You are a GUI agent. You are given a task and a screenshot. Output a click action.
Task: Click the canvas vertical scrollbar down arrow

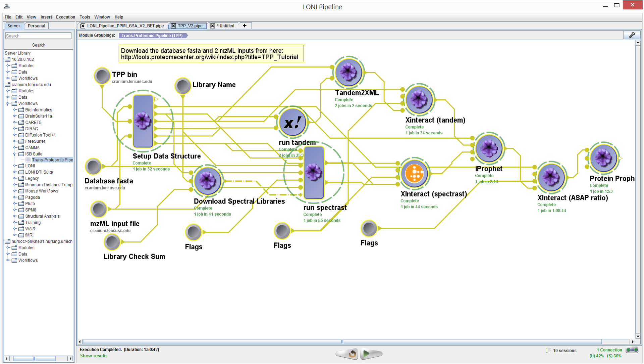coord(638,336)
